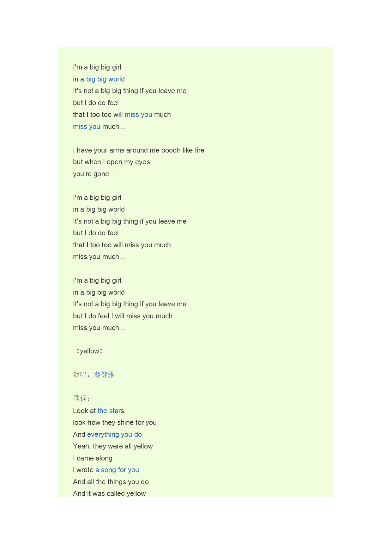Follow the "the star" hyperlink
Image resolution: width=392 pixels, height=554 pixels.
click(109, 411)
